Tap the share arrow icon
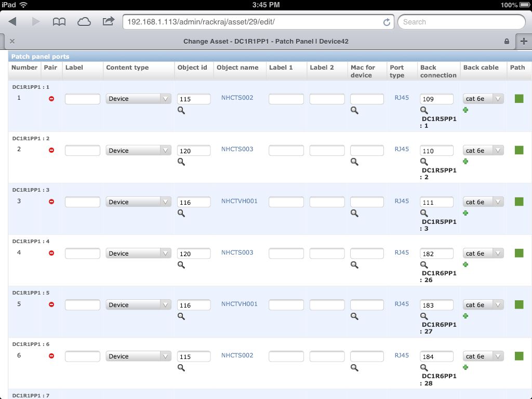532x399 pixels. (109, 21)
